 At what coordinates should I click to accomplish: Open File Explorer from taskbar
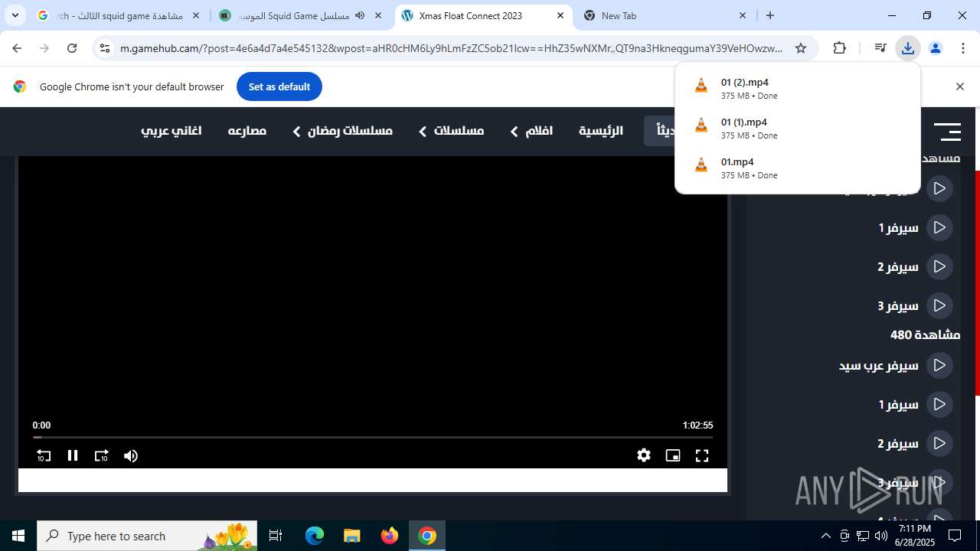click(x=351, y=536)
